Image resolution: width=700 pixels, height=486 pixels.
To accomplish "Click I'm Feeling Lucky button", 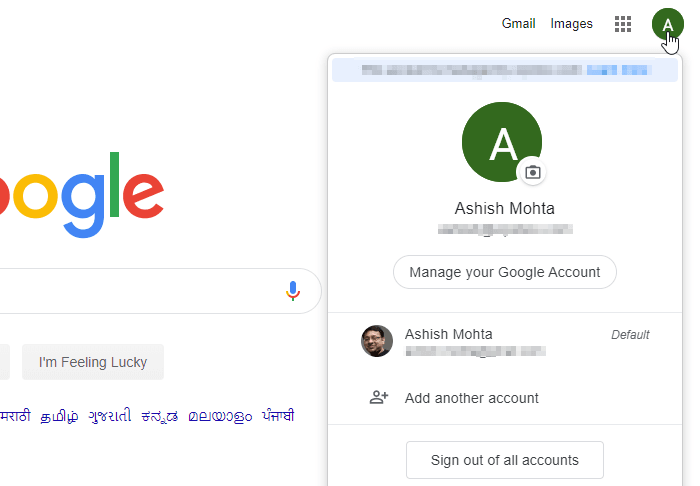I will pyautogui.click(x=93, y=362).
